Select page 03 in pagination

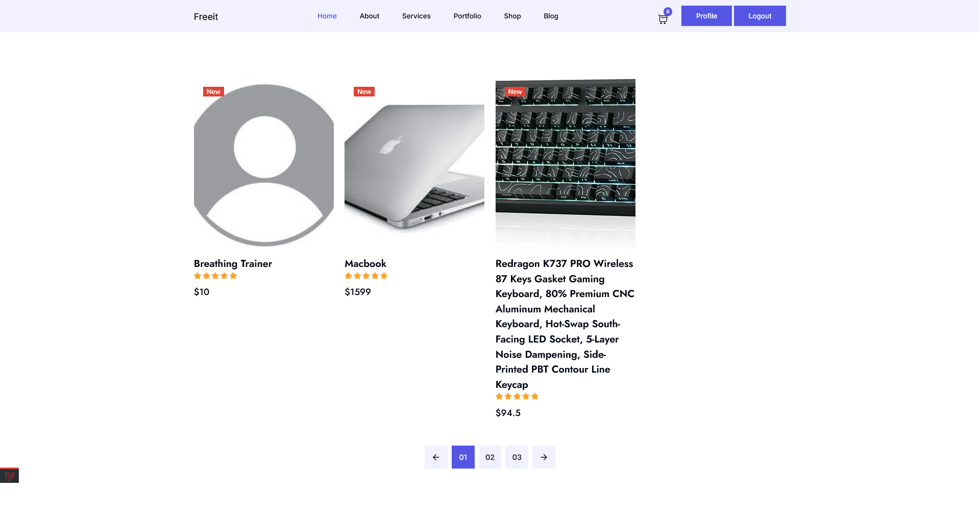tap(517, 457)
